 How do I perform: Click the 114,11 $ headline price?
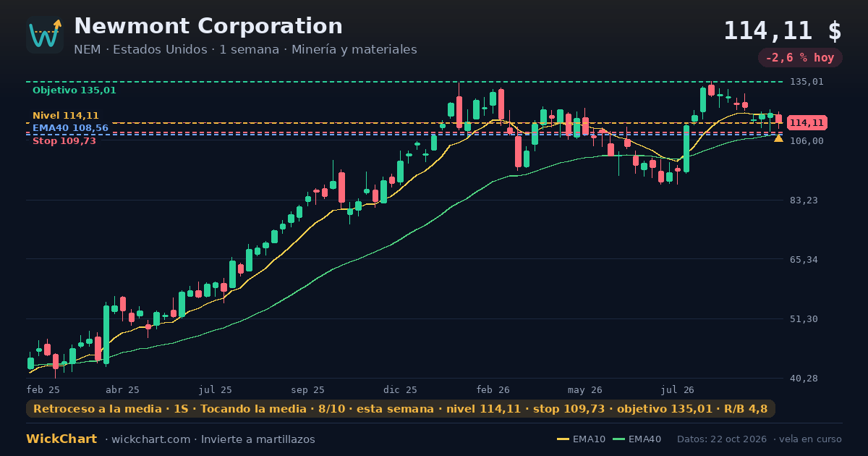pyautogui.click(x=783, y=30)
